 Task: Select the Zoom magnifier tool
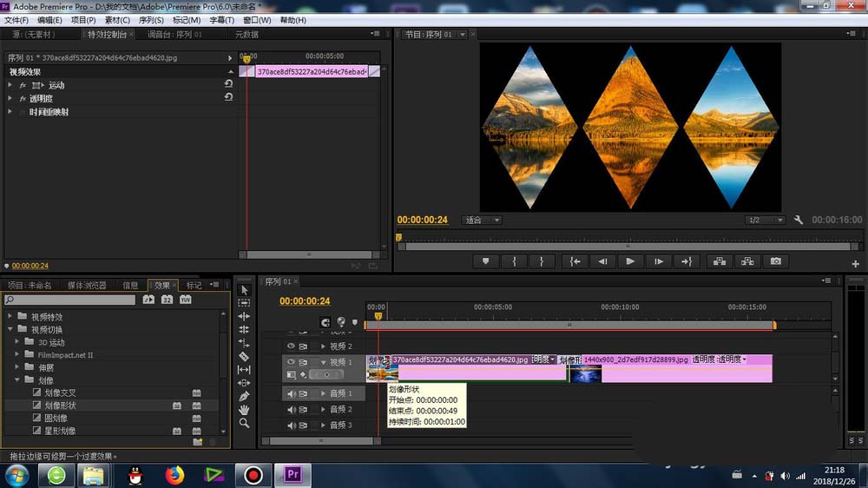point(244,423)
